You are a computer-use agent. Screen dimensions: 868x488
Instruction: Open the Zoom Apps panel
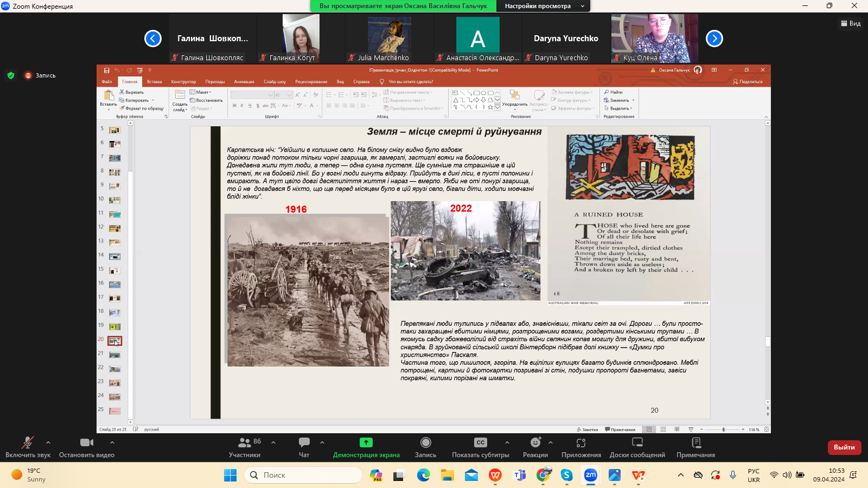tap(581, 443)
